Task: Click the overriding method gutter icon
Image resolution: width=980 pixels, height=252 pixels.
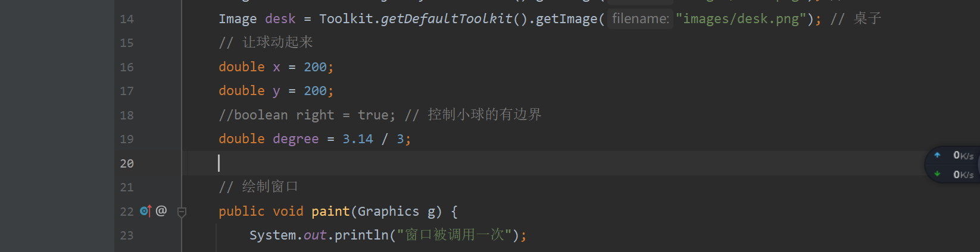Action: [146, 211]
